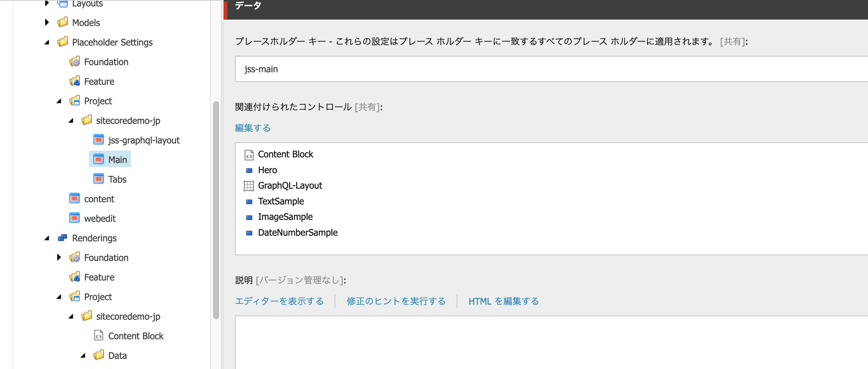Click the jss-graphql-layout placeholder icon
This screenshot has height=369, width=868.
99,140
